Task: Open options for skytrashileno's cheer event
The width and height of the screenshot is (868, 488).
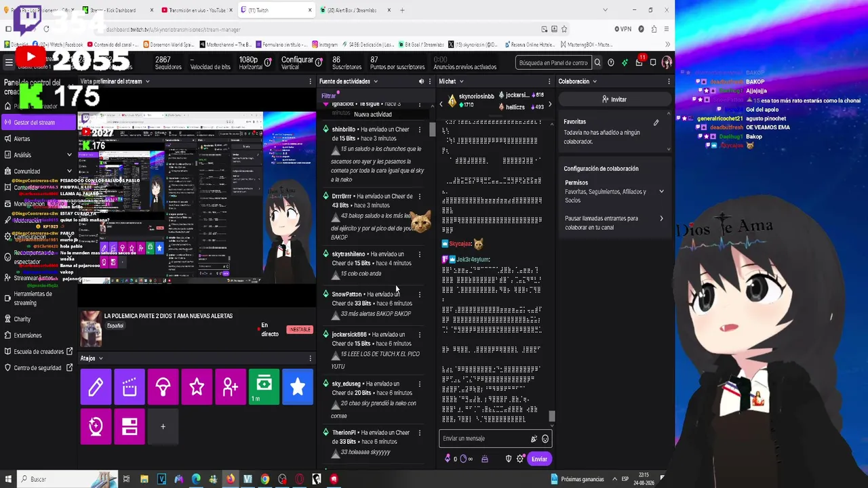Action: pyautogui.click(x=419, y=254)
